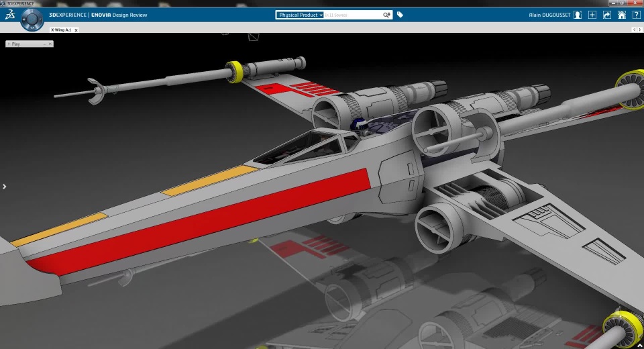Viewport: 644px width, 349px height.
Task: Open the Physical Product search type dropdown
Action: [x=299, y=15]
